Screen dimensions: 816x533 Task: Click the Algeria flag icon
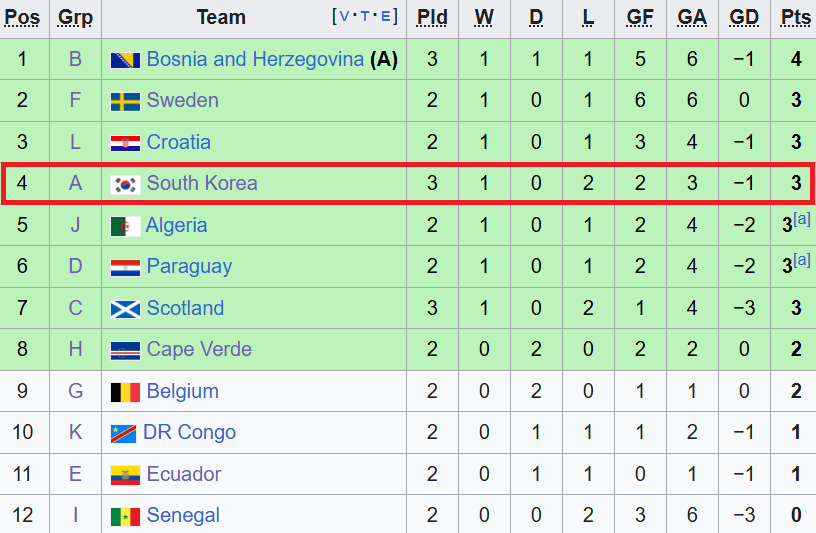pyautogui.click(x=125, y=226)
